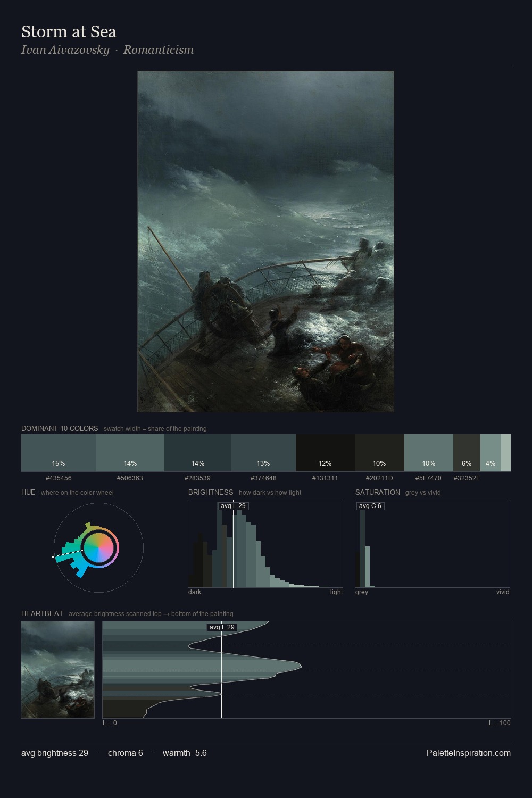Select the #506363 color swatch

pos(130,453)
